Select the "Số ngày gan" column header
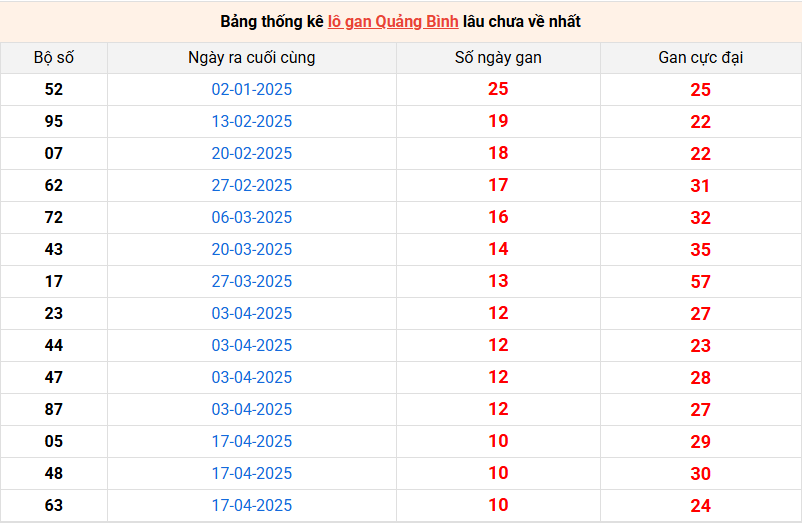Viewport: 802px width, 524px height. point(498,58)
